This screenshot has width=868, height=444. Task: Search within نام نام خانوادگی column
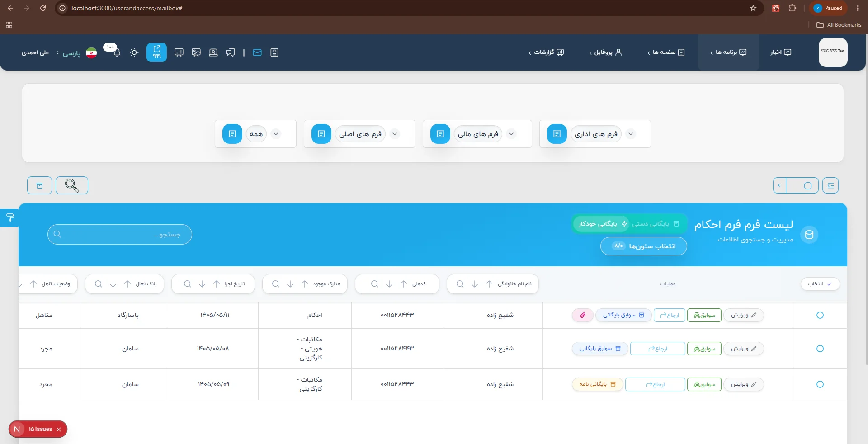point(460,284)
